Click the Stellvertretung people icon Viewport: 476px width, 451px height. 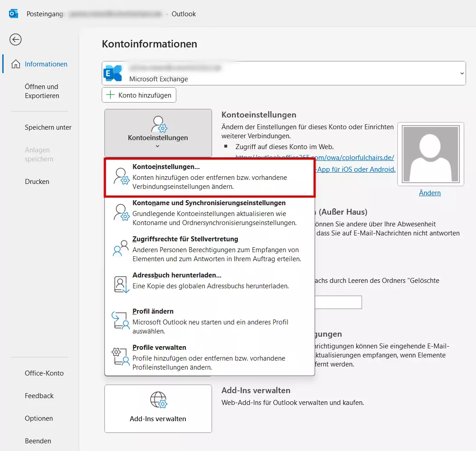[x=119, y=248]
